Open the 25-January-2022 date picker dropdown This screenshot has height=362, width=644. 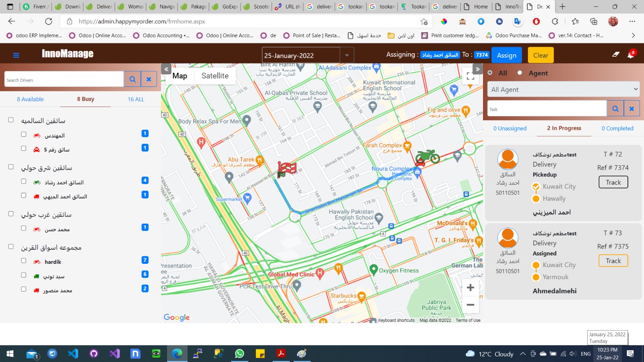(x=346, y=55)
